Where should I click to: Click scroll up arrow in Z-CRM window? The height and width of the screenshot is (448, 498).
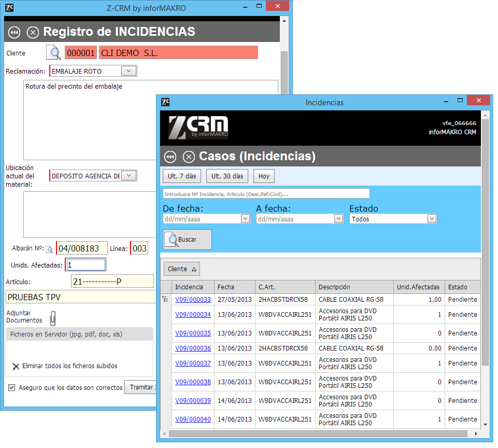(x=284, y=21)
